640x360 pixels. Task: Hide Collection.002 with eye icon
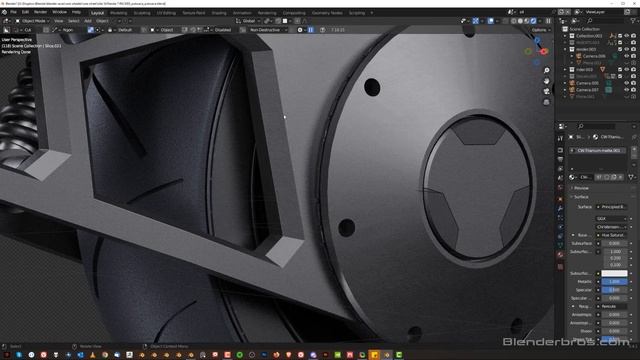[x=627, y=36]
